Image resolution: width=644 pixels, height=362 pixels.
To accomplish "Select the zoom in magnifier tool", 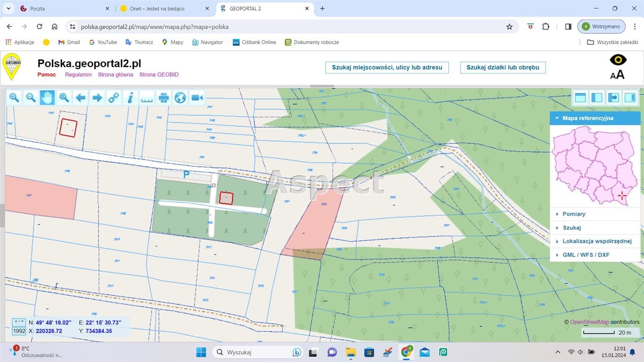I will [14, 98].
